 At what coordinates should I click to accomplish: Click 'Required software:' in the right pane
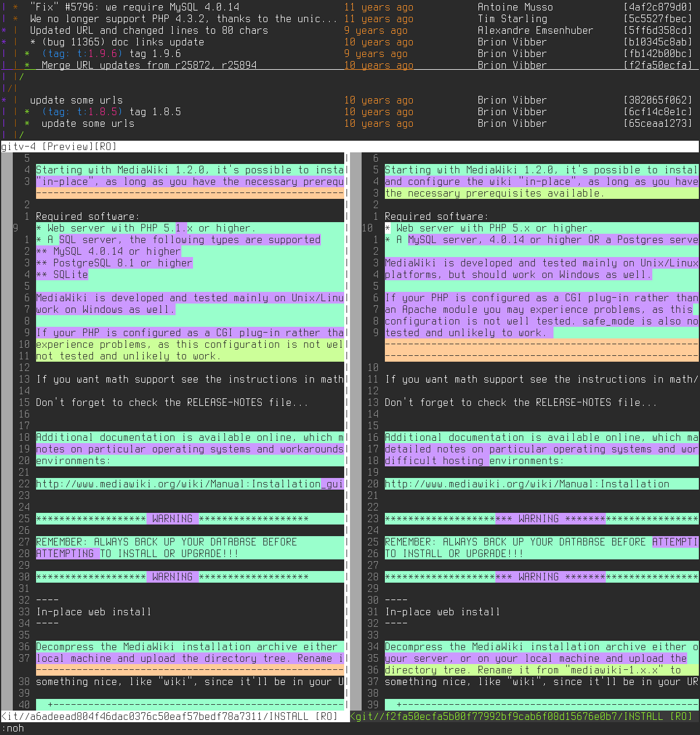click(437, 216)
